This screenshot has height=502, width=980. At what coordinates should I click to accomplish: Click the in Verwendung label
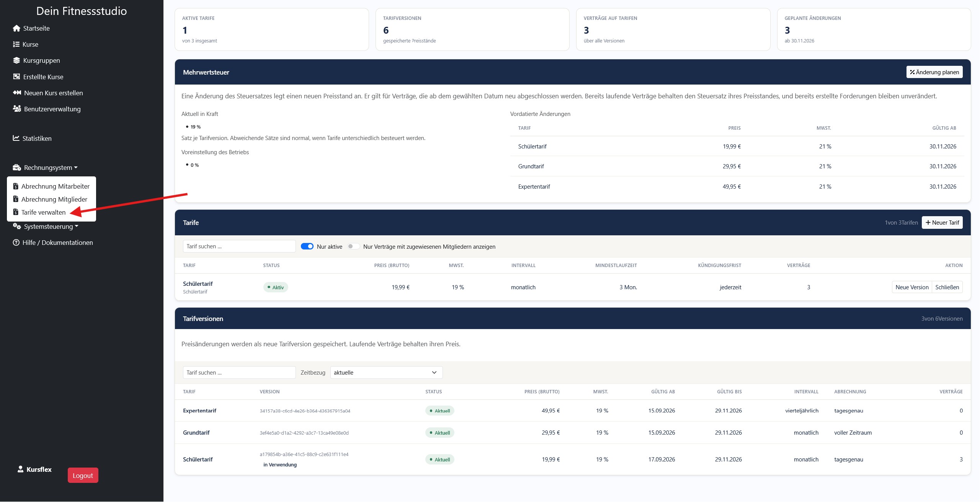click(x=280, y=465)
